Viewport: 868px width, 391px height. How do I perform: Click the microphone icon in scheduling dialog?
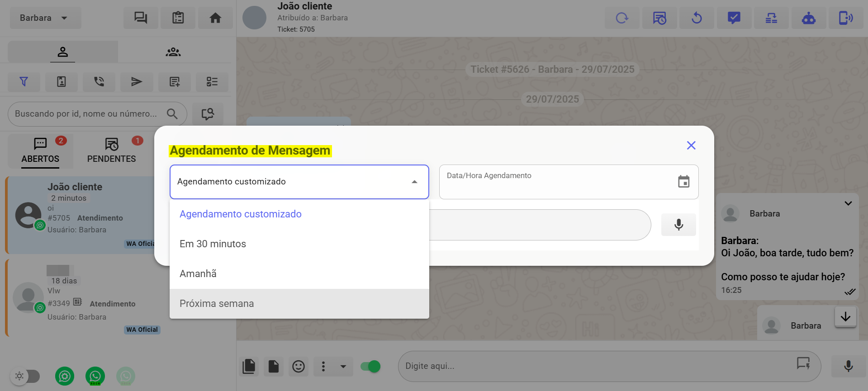[x=678, y=225]
